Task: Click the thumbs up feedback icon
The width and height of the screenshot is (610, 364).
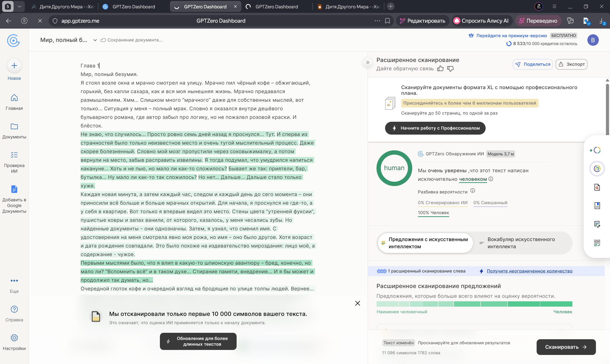Action: 440,69
